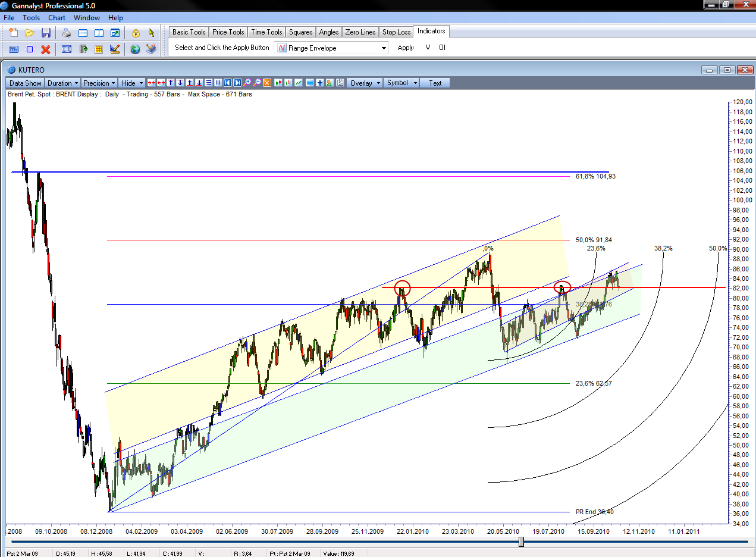
Task: Click the red X delete icon
Action: pyautogui.click(x=46, y=49)
